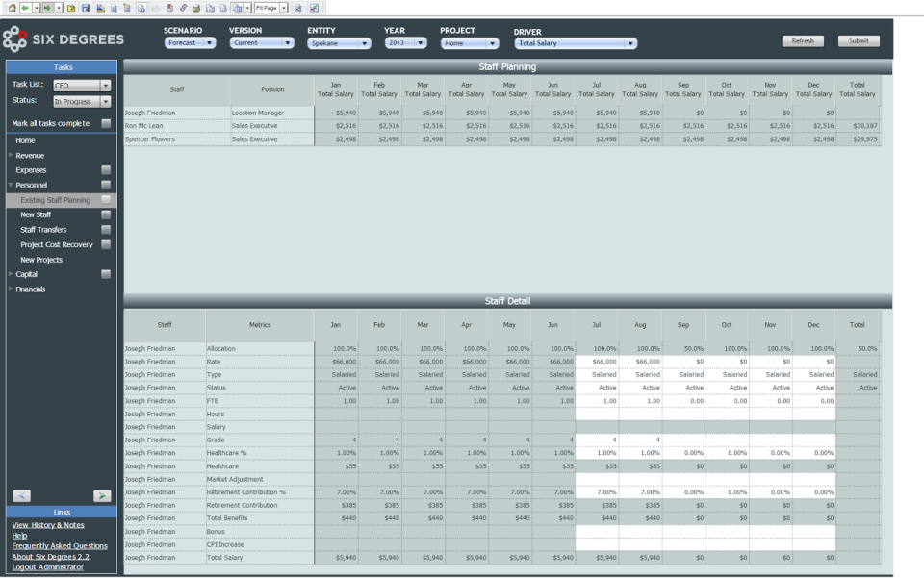Open the Frequently Asked Questions link
This screenshot has height=578, width=924.
pyautogui.click(x=60, y=546)
